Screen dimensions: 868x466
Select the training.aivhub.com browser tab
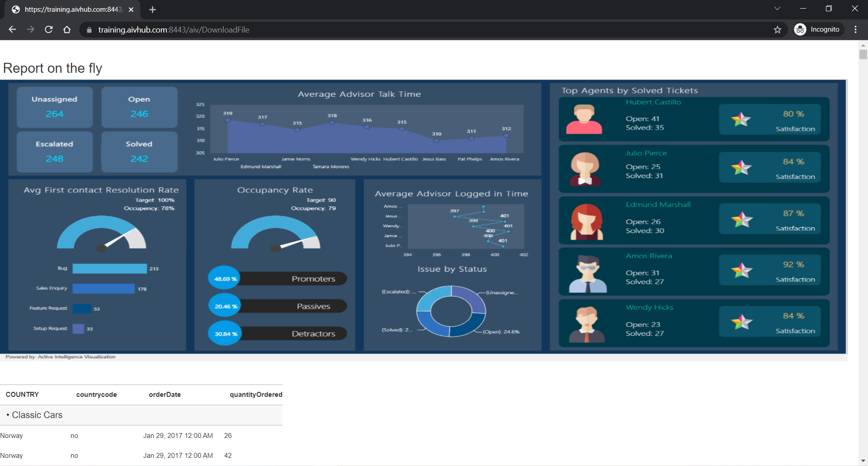tap(72, 9)
